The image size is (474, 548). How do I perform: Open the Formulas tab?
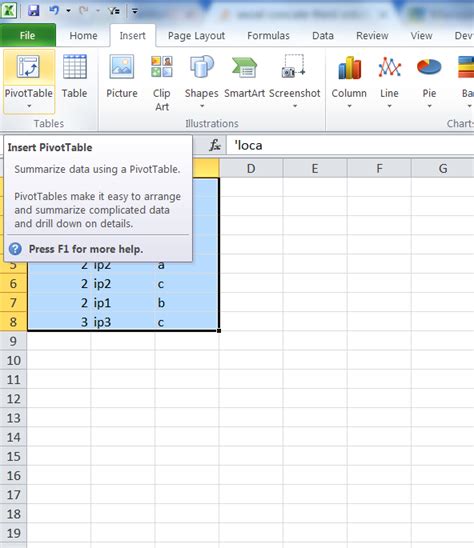[x=268, y=35]
